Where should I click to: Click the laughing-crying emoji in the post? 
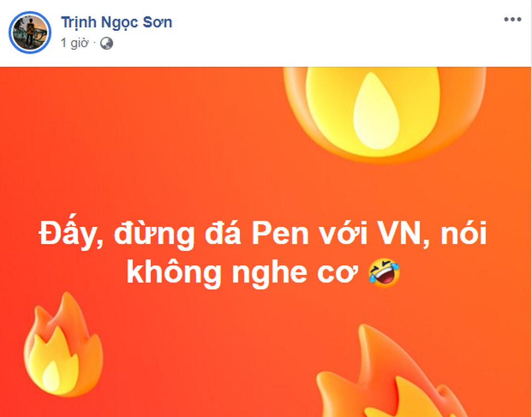(x=385, y=273)
